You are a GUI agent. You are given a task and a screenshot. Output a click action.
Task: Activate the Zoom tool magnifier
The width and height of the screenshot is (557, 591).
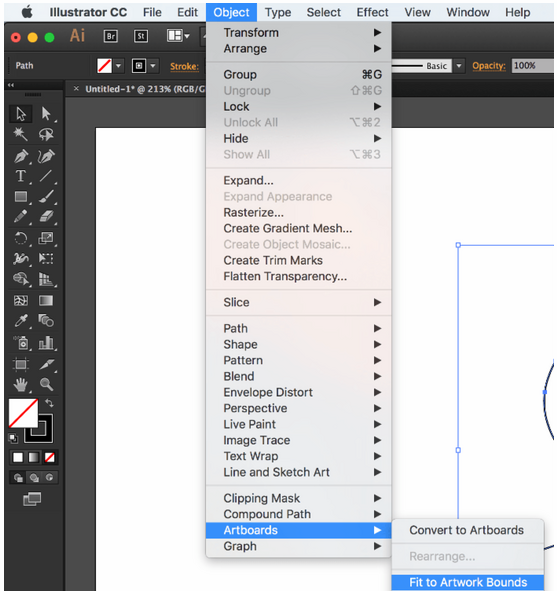(x=46, y=384)
